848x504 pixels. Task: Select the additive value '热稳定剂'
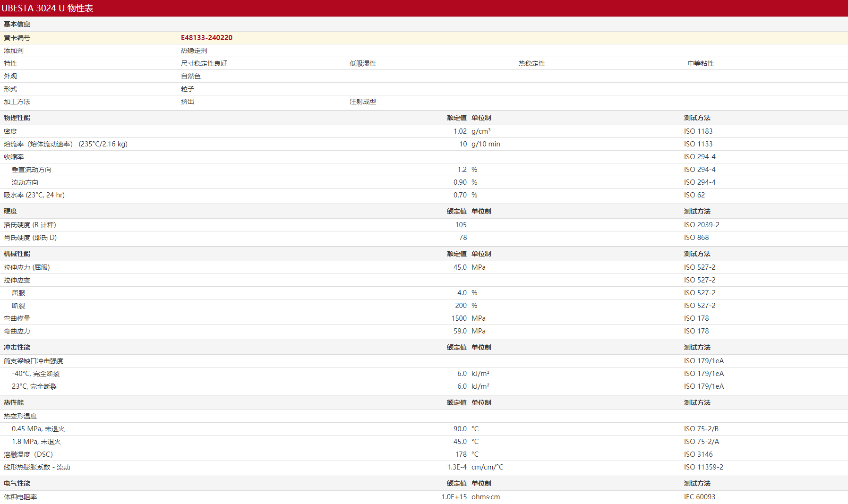click(x=194, y=51)
